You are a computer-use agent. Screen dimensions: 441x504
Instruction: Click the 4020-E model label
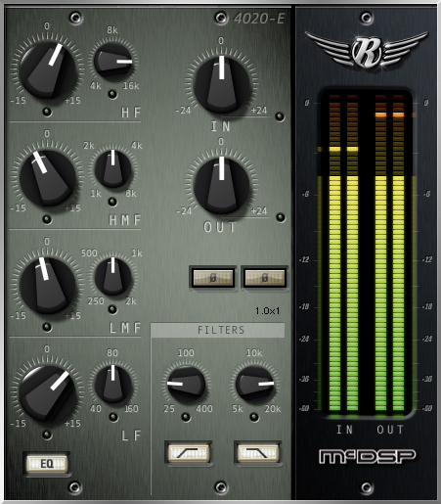[x=259, y=19]
